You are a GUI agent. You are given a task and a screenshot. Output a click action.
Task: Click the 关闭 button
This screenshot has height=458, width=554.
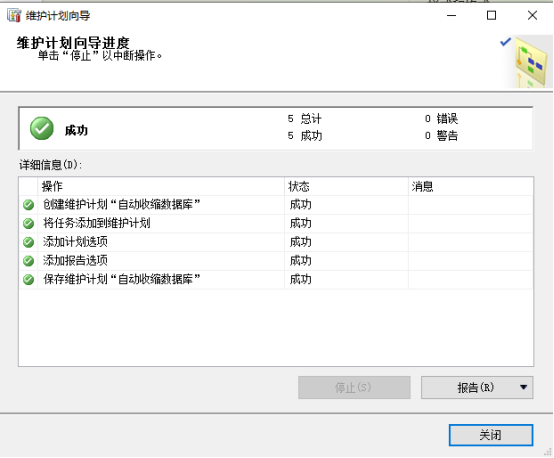[x=491, y=435]
